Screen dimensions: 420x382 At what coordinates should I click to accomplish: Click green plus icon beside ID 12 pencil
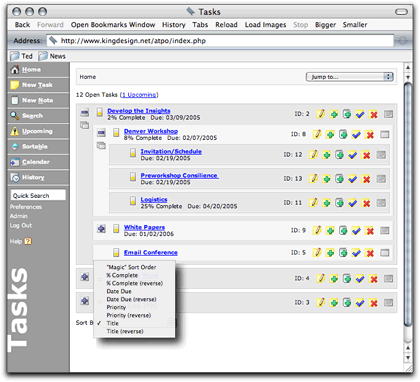[326, 155]
